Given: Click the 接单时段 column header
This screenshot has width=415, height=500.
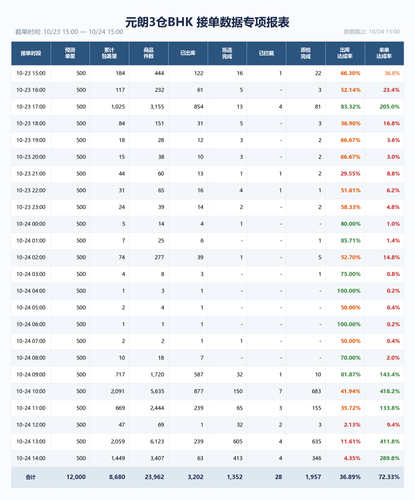Looking at the screenshot, I should [x=31, y=53].
